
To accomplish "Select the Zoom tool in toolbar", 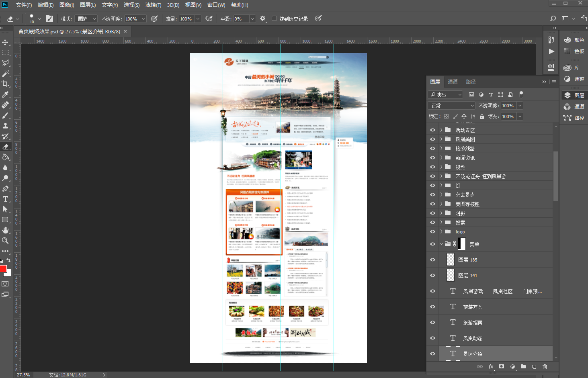I will coord(5,241).
